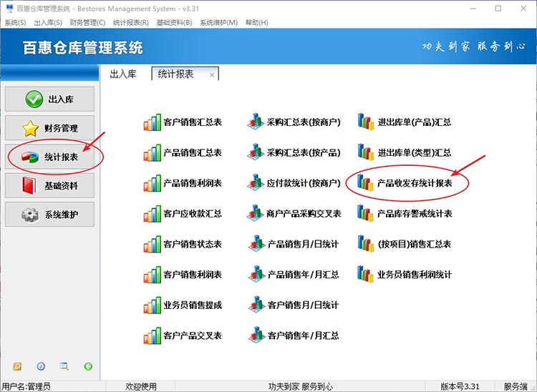Maximize the Bestores Management System window
The image size is (537, 392).
(498, 9)
